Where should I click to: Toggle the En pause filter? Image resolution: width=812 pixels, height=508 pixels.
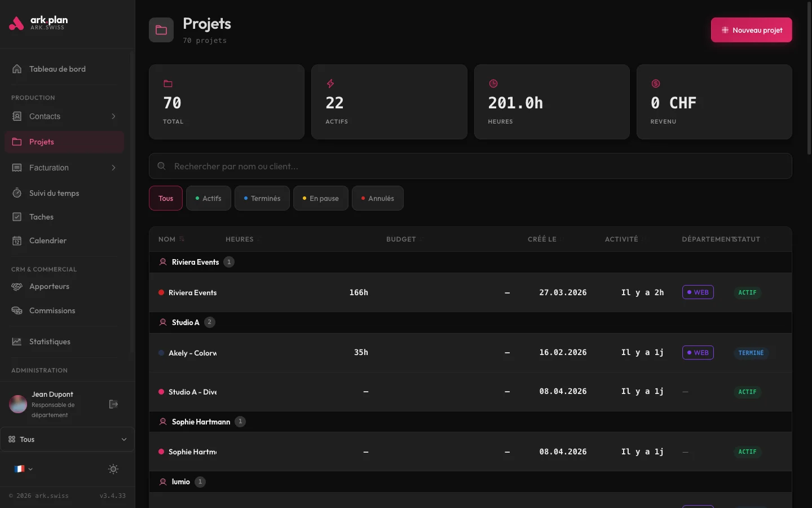320,198
